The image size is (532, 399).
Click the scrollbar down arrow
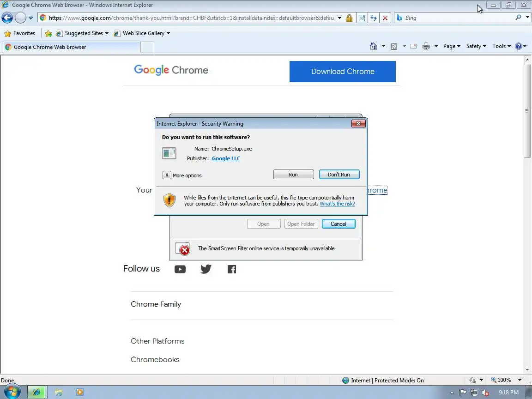pos(527,370)
